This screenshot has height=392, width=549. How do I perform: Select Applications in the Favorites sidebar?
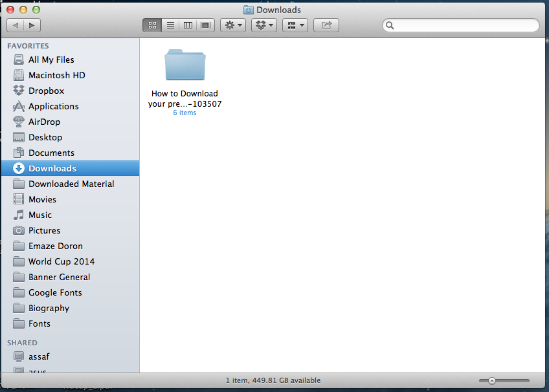(x=53, y=106)
